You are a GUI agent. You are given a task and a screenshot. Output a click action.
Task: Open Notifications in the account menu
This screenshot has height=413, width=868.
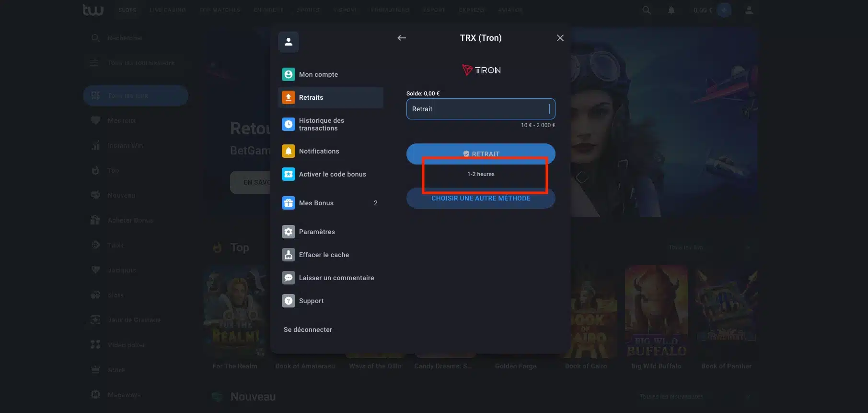pos(331,151)
